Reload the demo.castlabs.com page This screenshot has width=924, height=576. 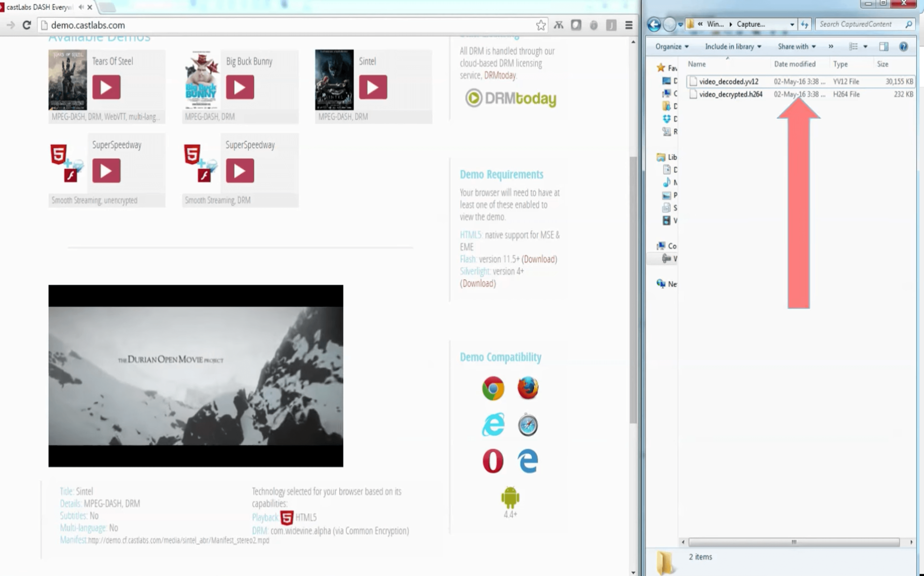(x=27, y=25)
